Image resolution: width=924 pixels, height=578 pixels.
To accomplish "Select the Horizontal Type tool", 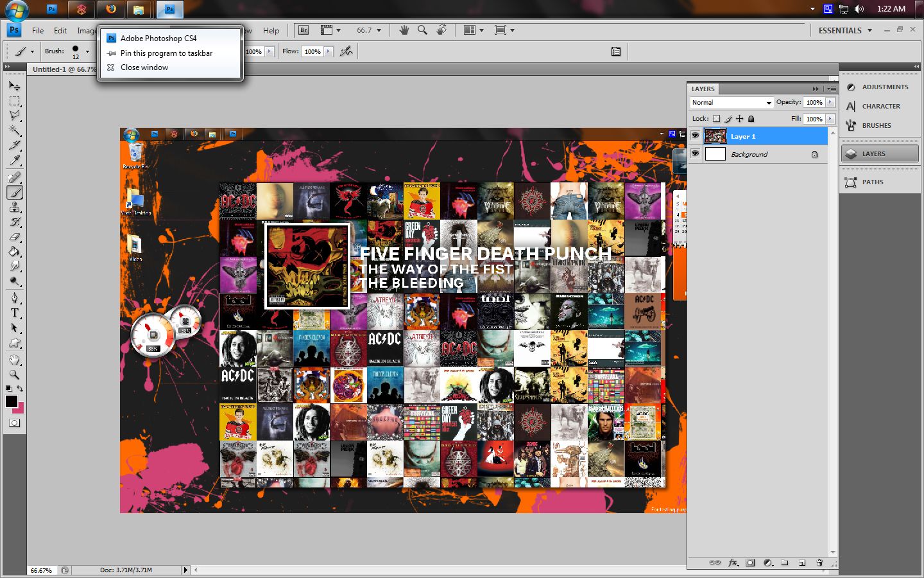I will coord(14,313).
